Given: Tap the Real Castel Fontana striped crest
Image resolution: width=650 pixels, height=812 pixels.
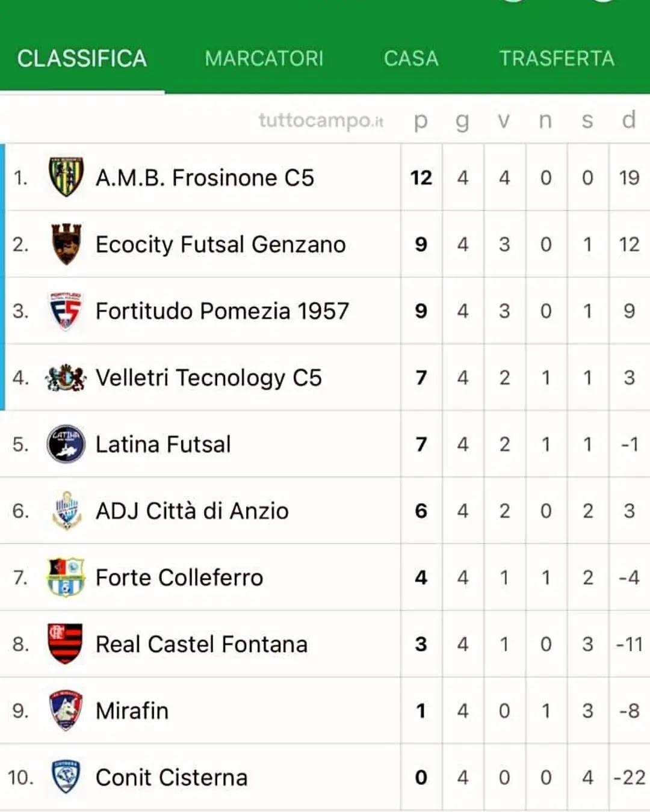Looking at the screenshot, I should point(66,644).
